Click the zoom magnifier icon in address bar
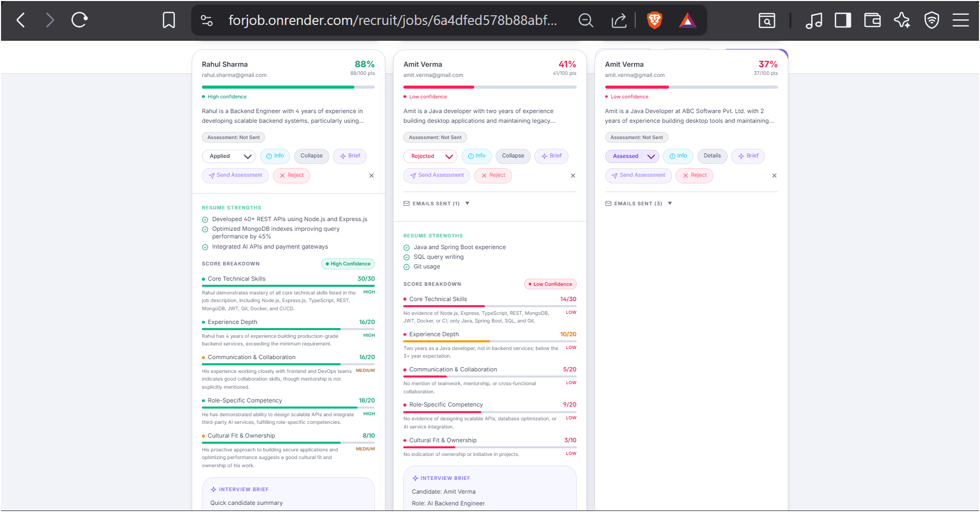980x512 pixels. pos(586,20)
